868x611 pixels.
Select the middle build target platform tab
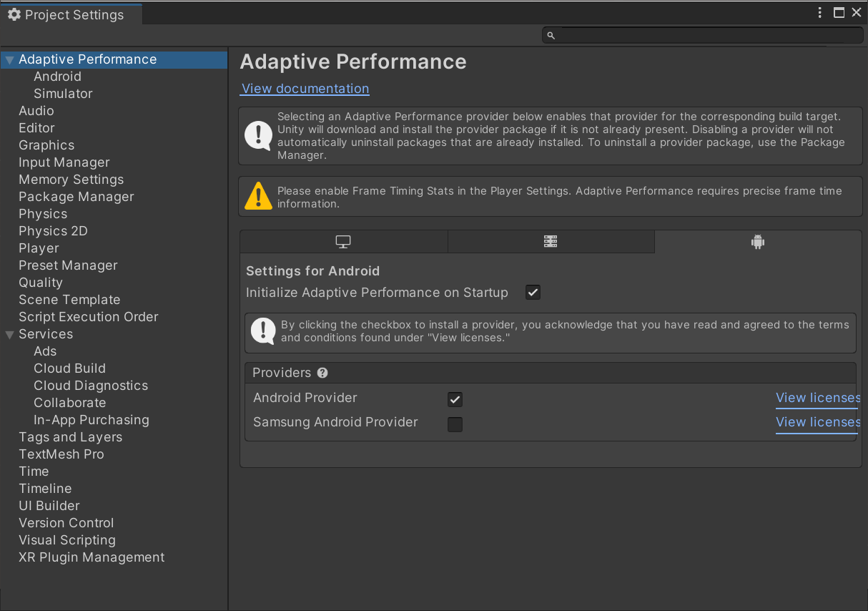coord(551,241)
